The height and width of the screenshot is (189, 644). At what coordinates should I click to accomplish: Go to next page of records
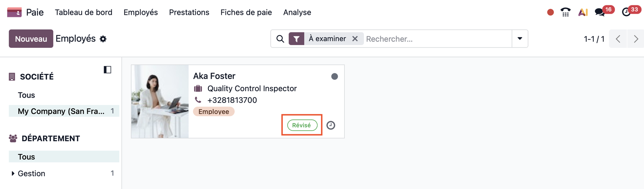[636, 39]
